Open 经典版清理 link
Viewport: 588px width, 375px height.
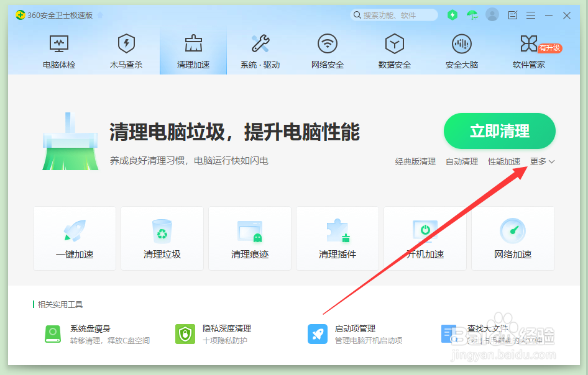pos(415,161)
